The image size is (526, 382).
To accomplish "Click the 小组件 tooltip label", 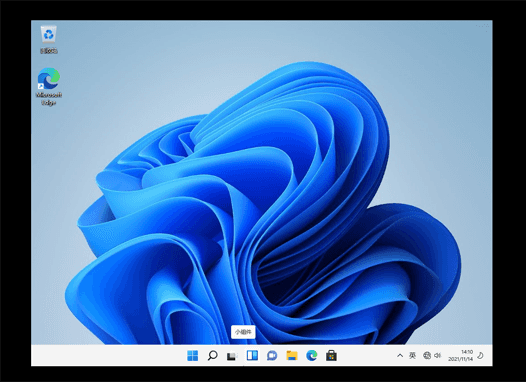I will [x=243, y=332].
